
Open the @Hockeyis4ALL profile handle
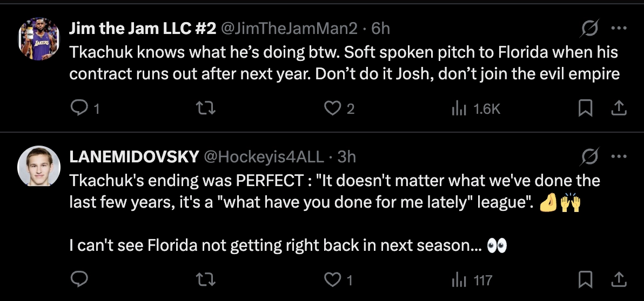[264, 156]
